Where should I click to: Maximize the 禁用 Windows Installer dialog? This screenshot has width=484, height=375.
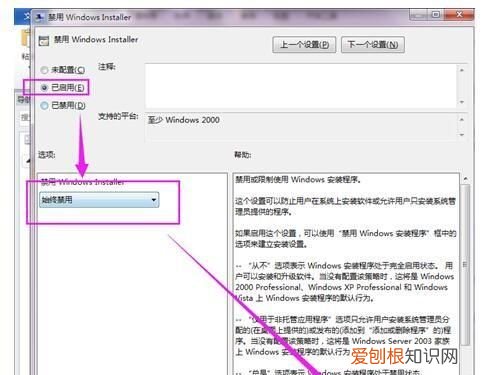click(x=436, y=15)
